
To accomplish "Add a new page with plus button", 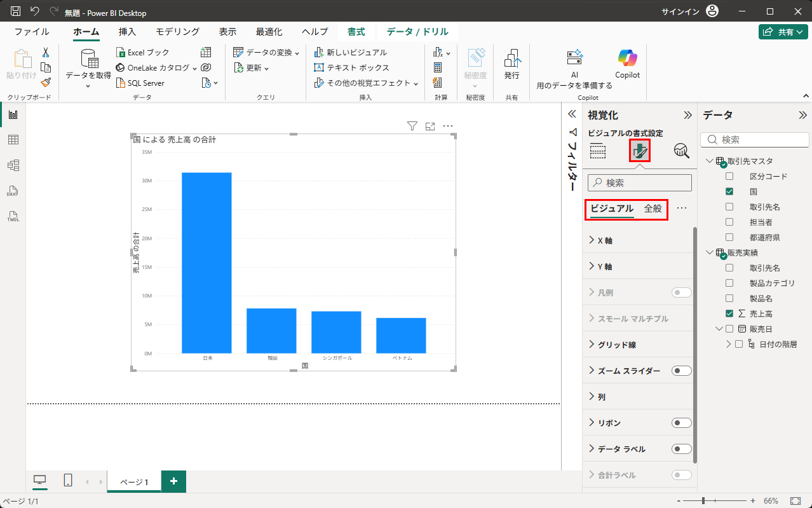I will coord(173,481).
